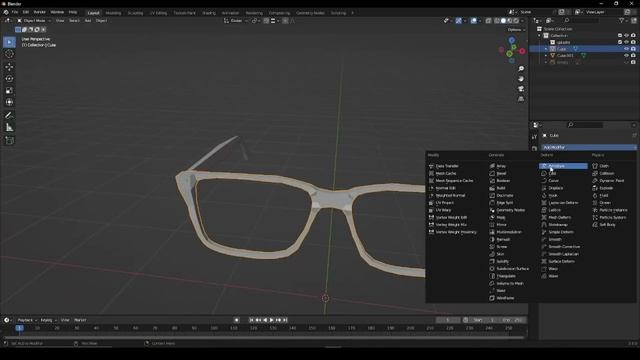Add the Boolean modifier
The height and width of the screenshot is (360, 640).
click(503, 181)
